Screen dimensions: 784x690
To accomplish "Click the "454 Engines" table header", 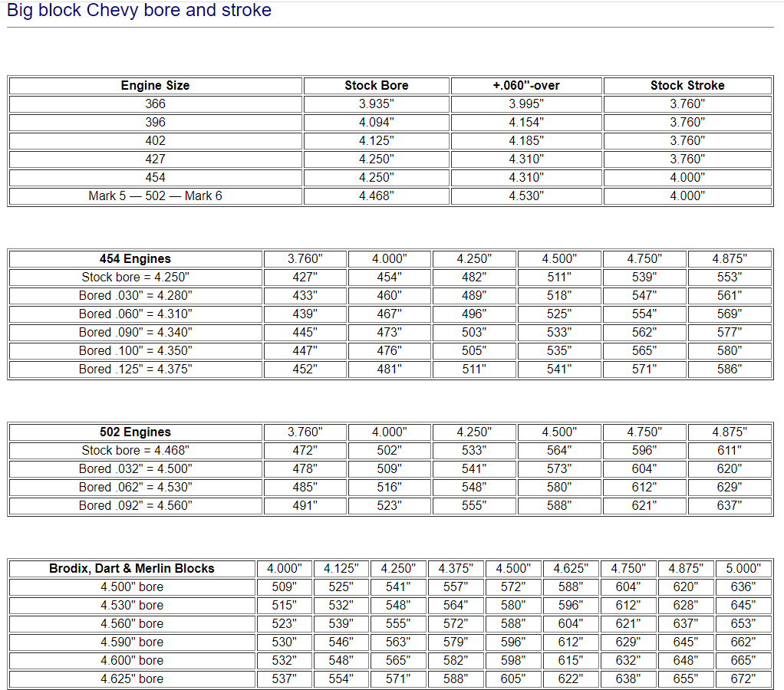I will coord(135,259).
